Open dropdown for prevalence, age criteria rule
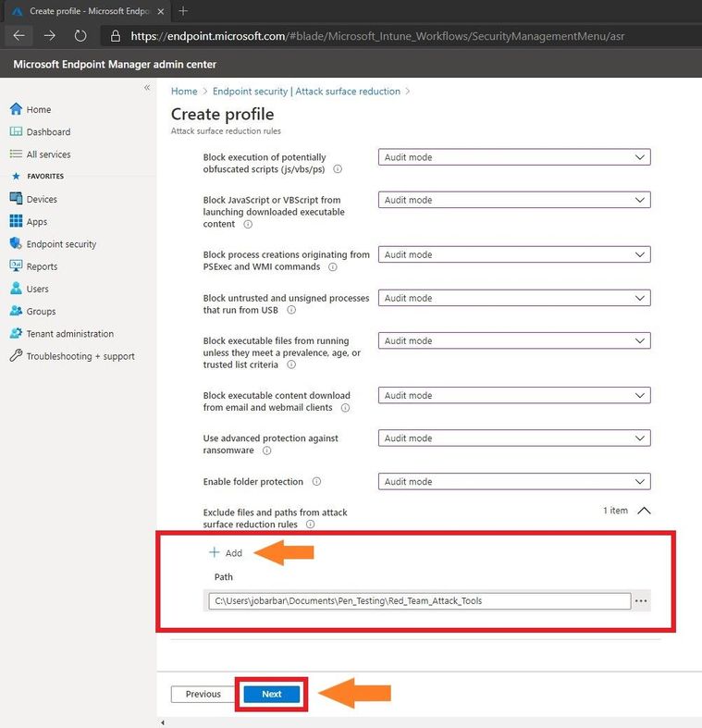702x728 pixels. coord(514,340)
